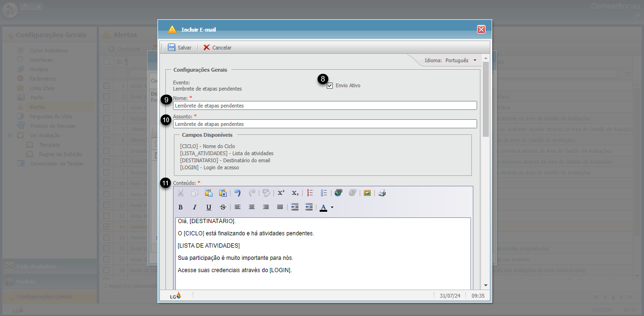Open Motivos de Recusas in sidebar
Screen dimensions: 644x316
point(52,126)
